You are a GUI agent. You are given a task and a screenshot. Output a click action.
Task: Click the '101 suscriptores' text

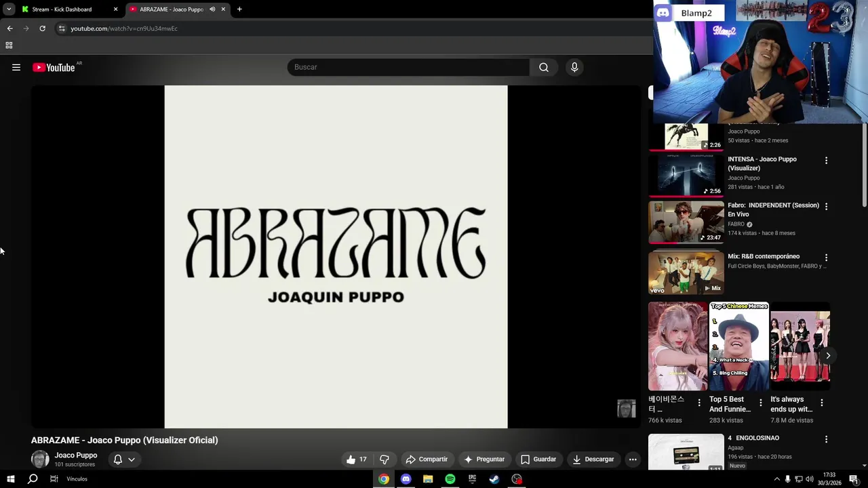click(x=75, y=465)
